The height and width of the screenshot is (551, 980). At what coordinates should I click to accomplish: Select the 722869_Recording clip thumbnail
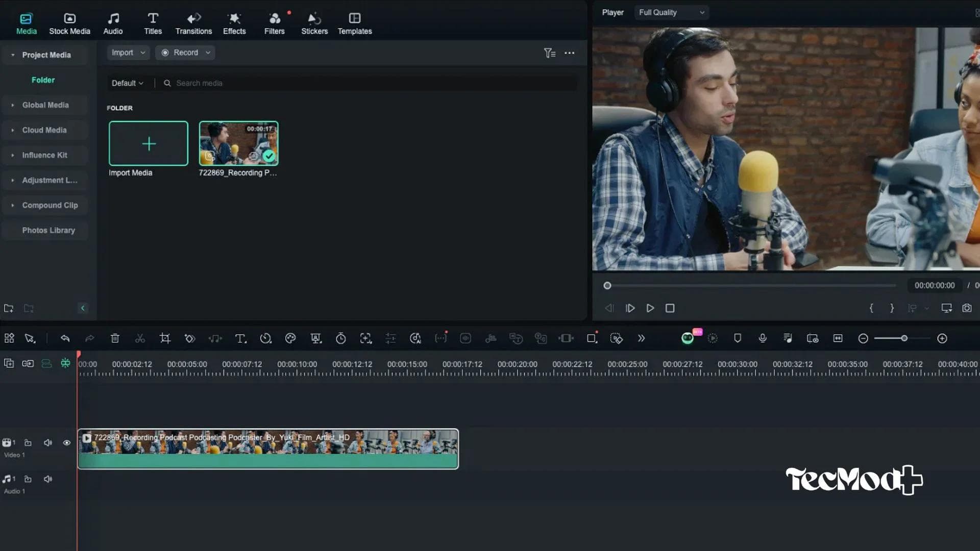(238, 143)
